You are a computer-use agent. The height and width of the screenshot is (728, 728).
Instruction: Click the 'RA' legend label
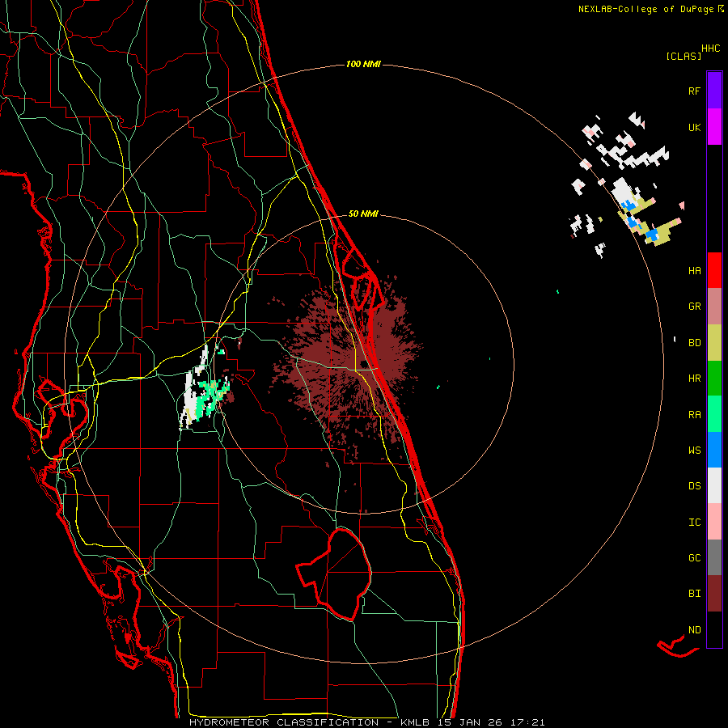694,415
